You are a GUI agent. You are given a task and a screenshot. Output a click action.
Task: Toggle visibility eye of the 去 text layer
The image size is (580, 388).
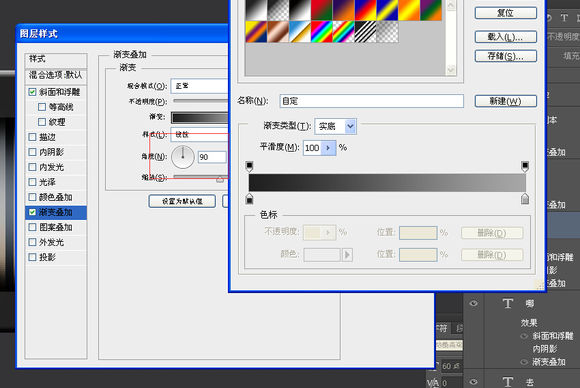pos(474,381)
